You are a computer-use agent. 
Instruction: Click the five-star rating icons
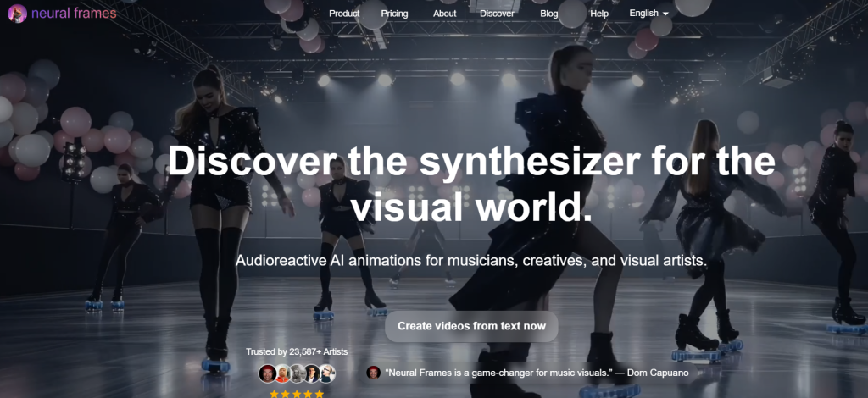point(297,394)
